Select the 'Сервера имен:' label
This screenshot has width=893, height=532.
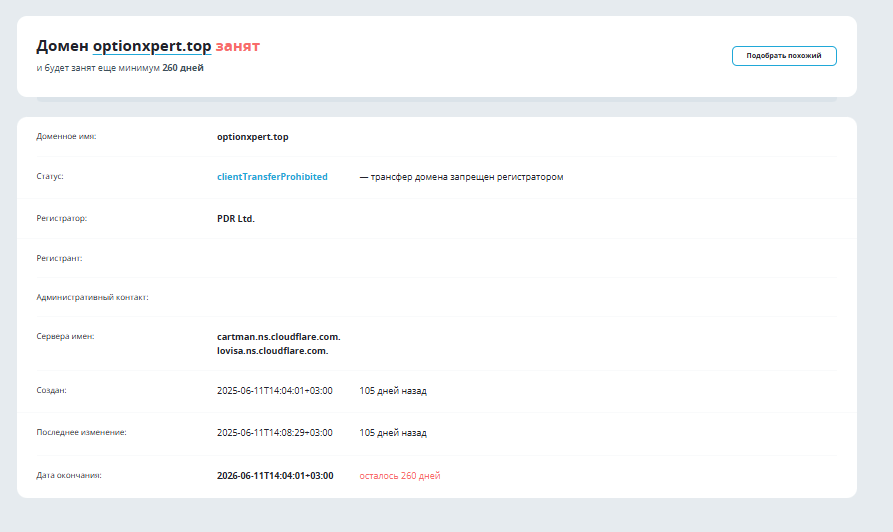pos(65,336)
